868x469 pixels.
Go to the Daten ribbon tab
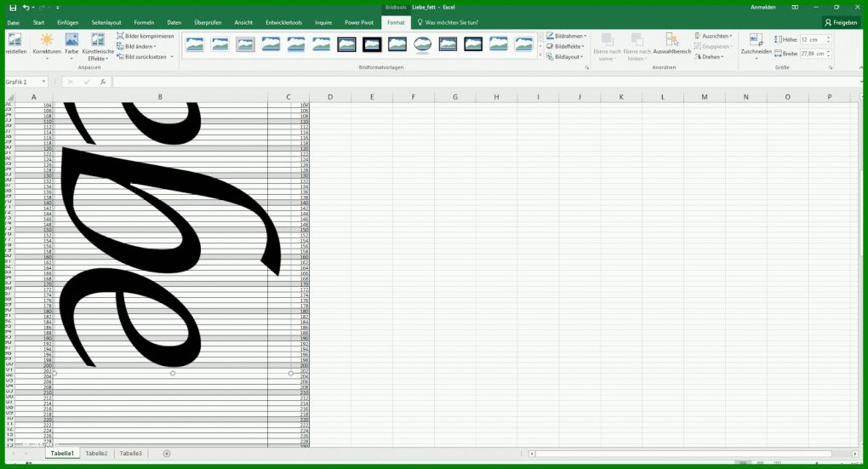coord(174,23)
